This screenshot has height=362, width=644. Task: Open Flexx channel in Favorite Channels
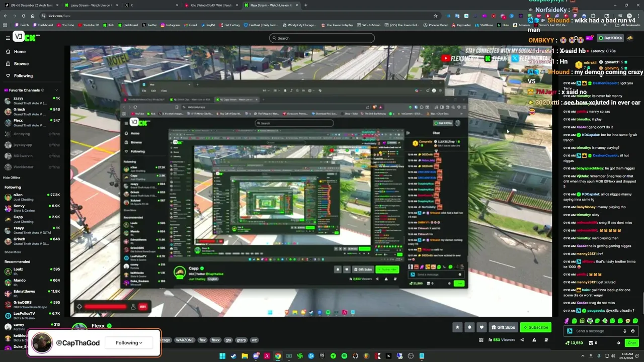tap(31, 123)
